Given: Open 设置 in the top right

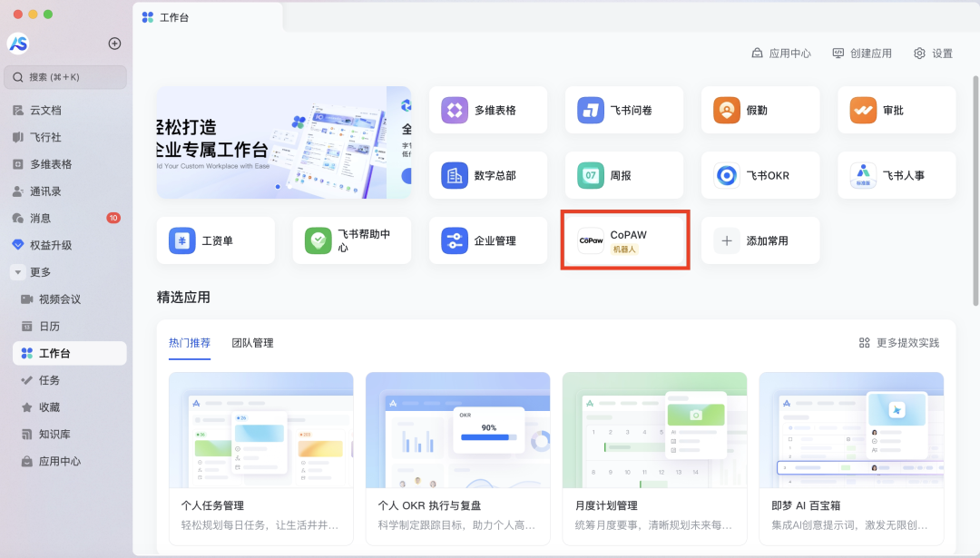Looking at the screenshot, I should pyautogui.click(x=933, y=54).
